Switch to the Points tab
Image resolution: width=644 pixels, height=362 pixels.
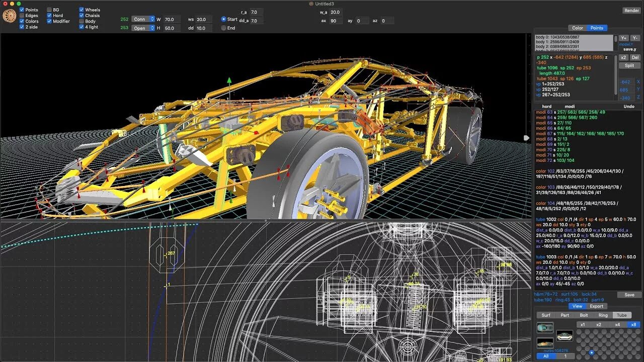597,28
